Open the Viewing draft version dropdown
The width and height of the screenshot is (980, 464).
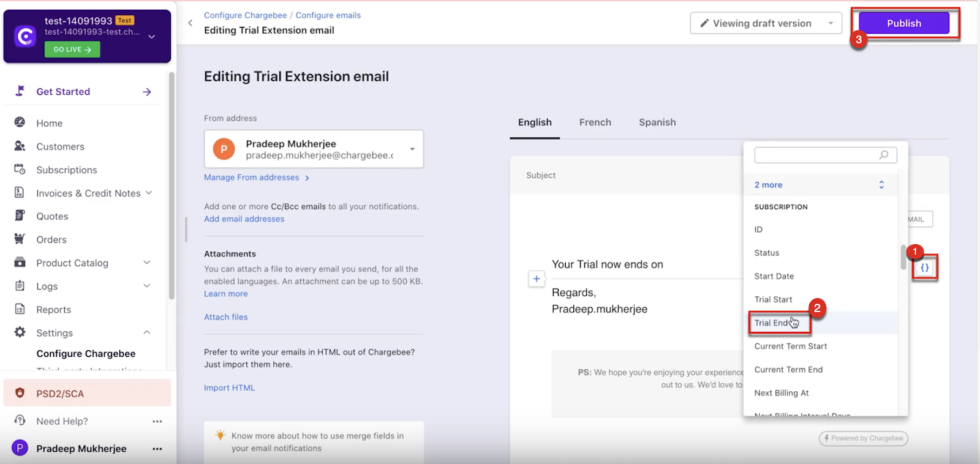tap(766, 23)
